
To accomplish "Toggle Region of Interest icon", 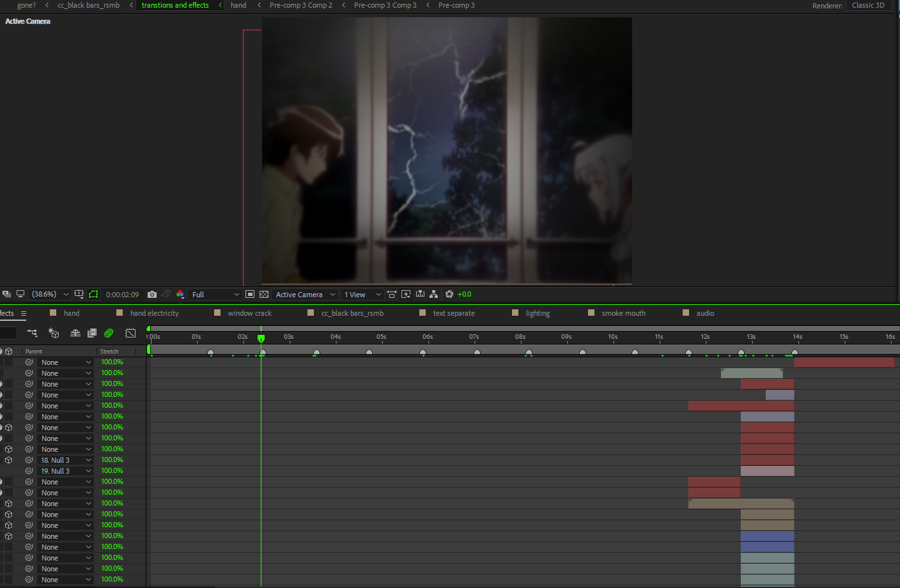I will click(250, 295).
